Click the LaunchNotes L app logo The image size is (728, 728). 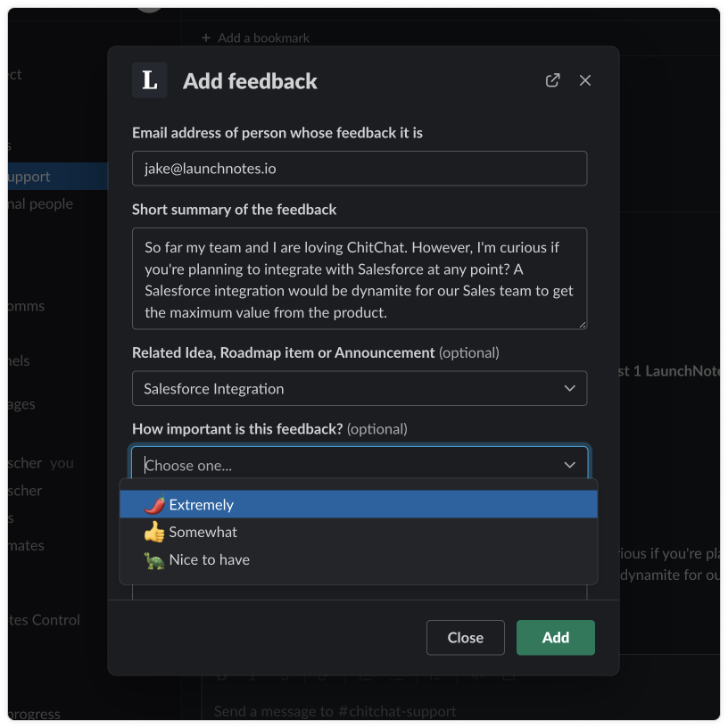tap(150, 80)
